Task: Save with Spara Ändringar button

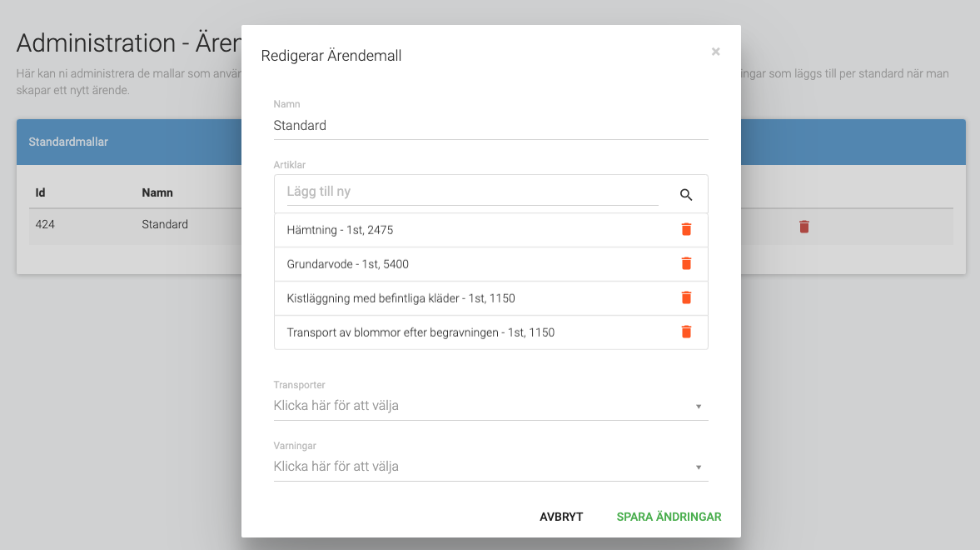Action: point(669,517)
